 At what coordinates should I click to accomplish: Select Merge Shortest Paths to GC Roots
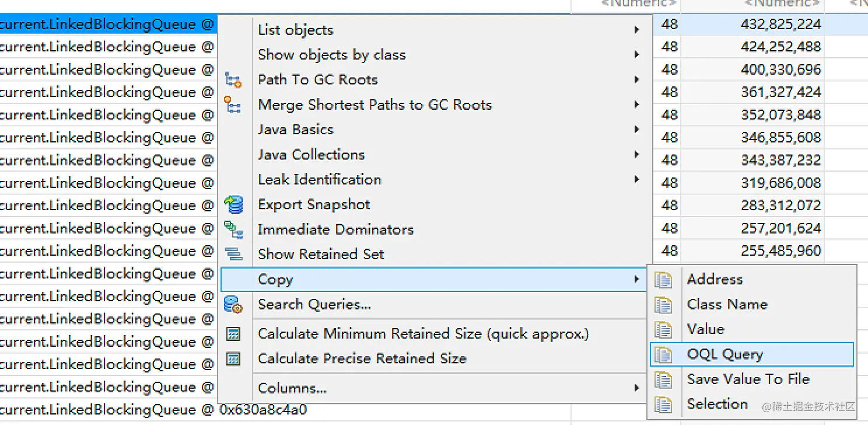pyautogui.click(x=433, y=105)
